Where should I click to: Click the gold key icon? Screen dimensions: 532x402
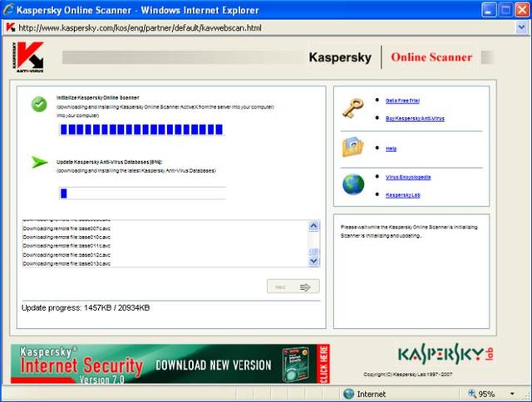(x=352, y=108)
